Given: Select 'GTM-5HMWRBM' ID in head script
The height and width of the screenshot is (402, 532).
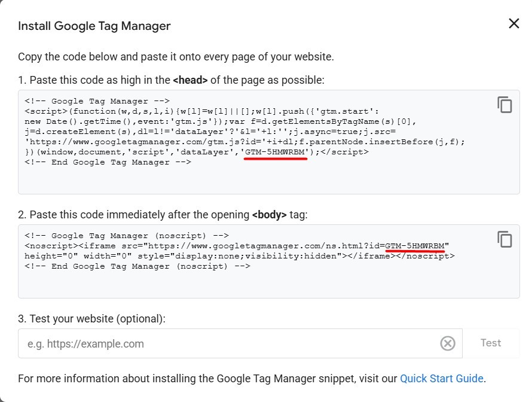Looking at the screenshot, I should coord(275,152).
